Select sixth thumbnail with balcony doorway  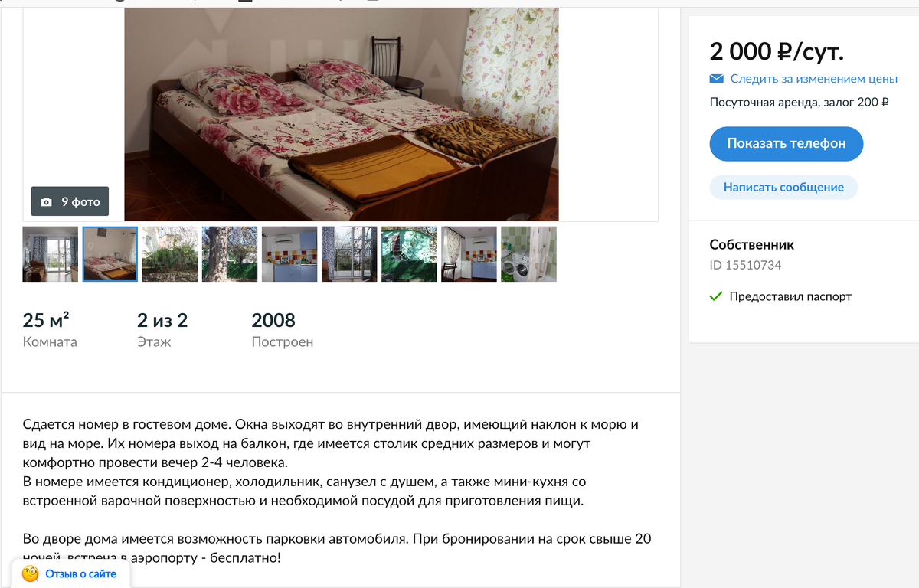pyautogui.click(x=349, y=254)
